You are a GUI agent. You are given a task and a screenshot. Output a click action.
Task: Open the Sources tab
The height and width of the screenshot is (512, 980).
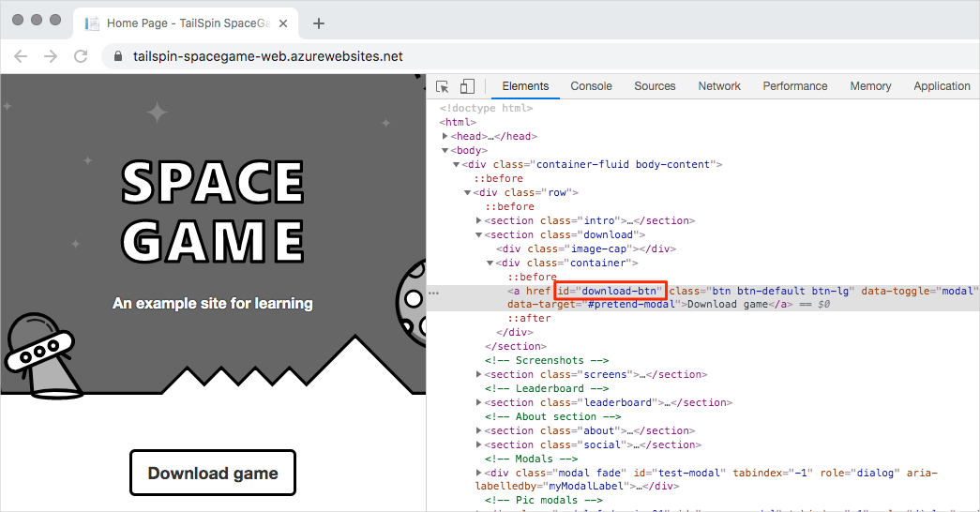[655, 86]
